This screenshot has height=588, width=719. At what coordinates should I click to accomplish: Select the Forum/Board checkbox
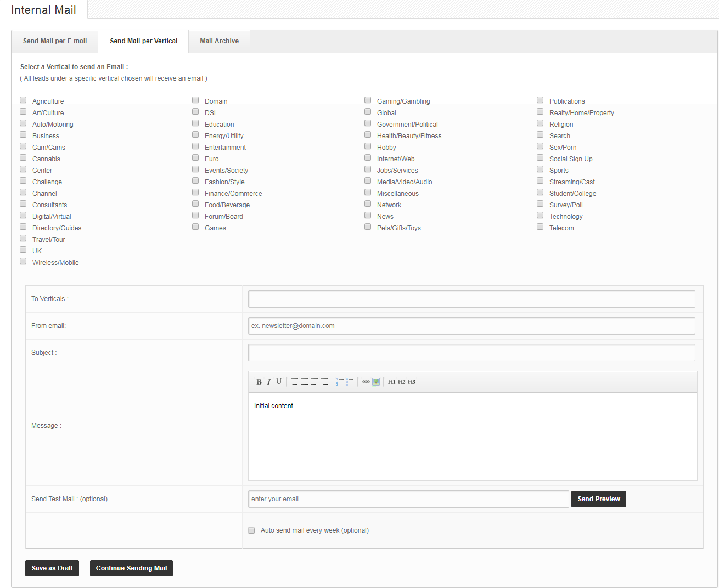coord(195,215)
